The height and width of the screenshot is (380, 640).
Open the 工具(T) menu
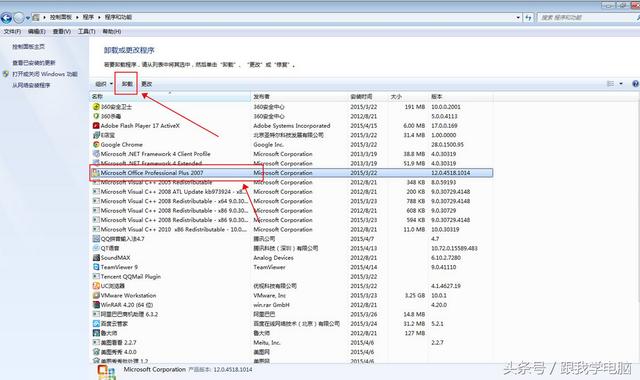87,31
